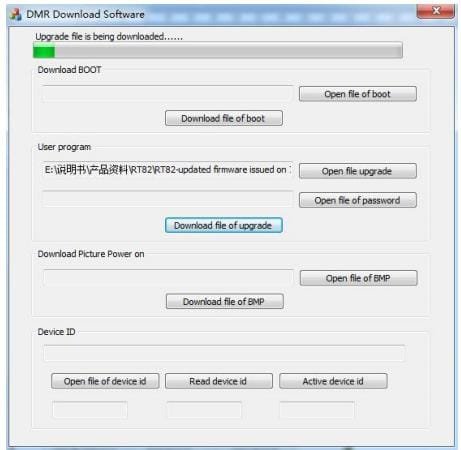Screen dimensions: 461x450
Task: Click the upgrade download progress bar
Action: [x=218, y=51]
